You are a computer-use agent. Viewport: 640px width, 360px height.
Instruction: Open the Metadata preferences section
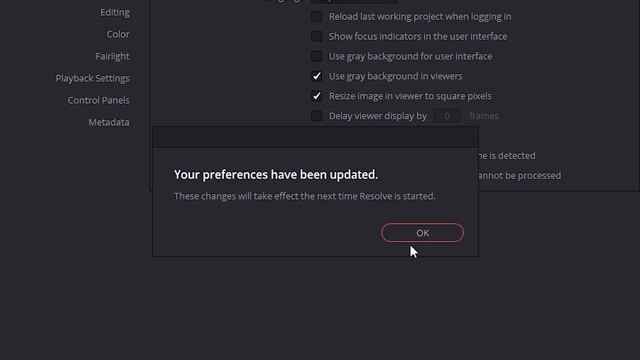[109, 122]
